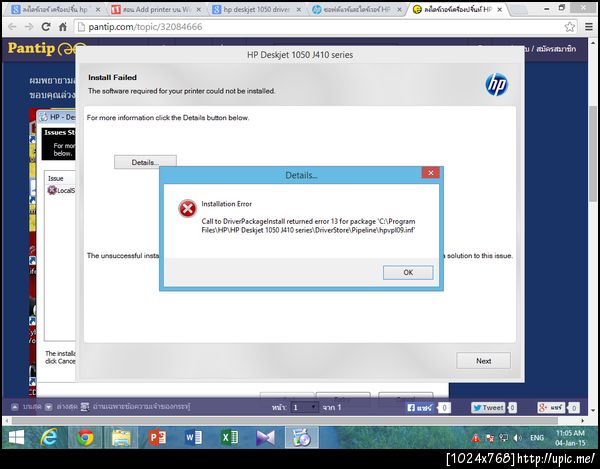Image resolution: width=600 pixels, height=469 pixels.
Task: Open File Explorer from the taskbar
Action: 121,437
